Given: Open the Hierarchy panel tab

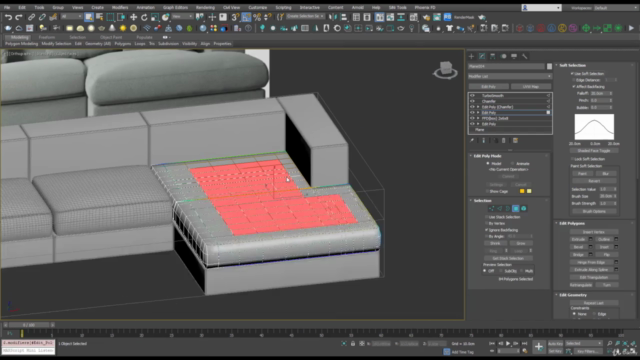Looking at the screenshot, I should pos(493,56).
